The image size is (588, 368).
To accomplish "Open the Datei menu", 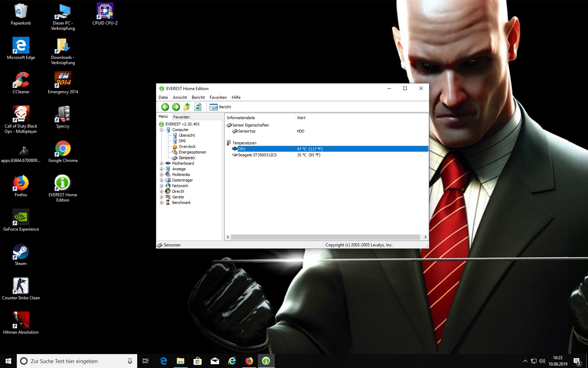I will click(163, 97).
